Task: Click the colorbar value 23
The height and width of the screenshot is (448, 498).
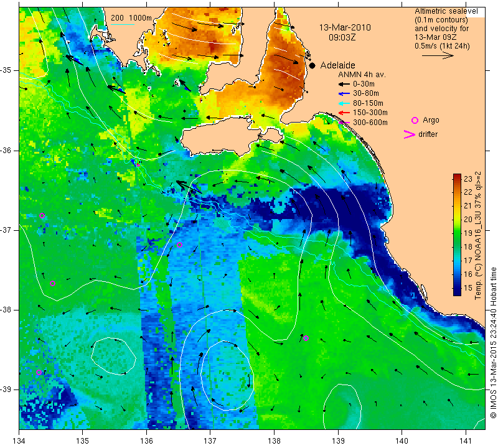Action: [x=468, y=179]
